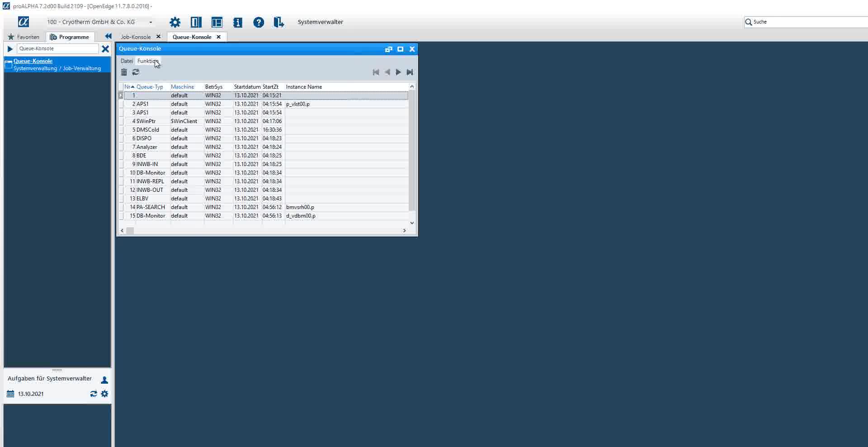The height and width of the screenshot is (447, 868).
Task: Click the Startdatum column header
Action: pyautogui.click(x=247, y=86)
